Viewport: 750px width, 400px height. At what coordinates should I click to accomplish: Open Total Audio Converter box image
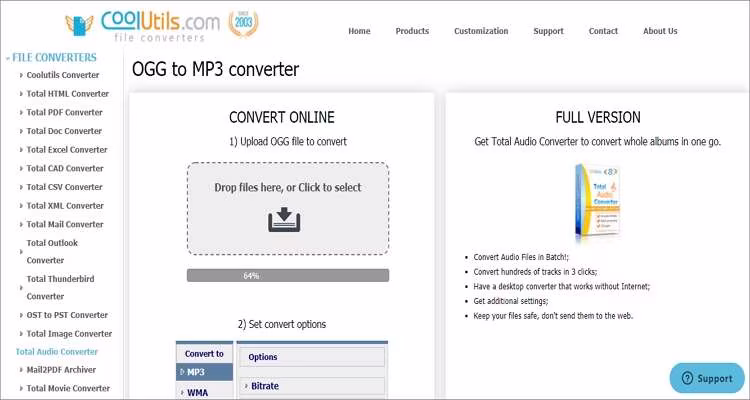[597, 202]
